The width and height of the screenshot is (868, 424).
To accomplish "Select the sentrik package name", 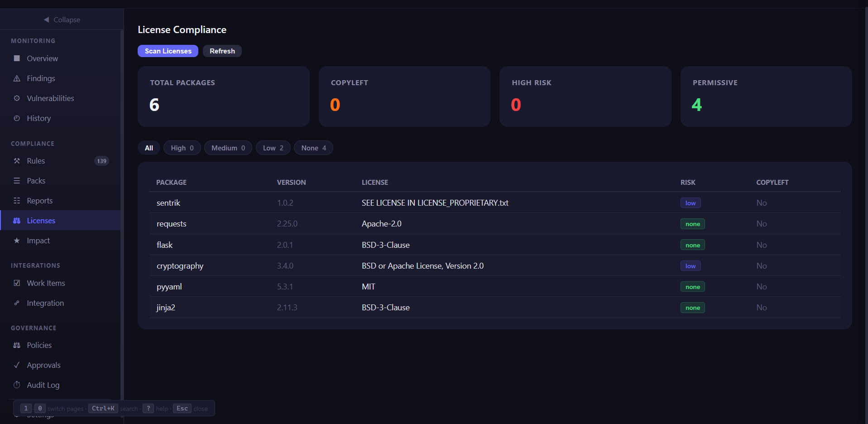I will click(x=168, y=203).
